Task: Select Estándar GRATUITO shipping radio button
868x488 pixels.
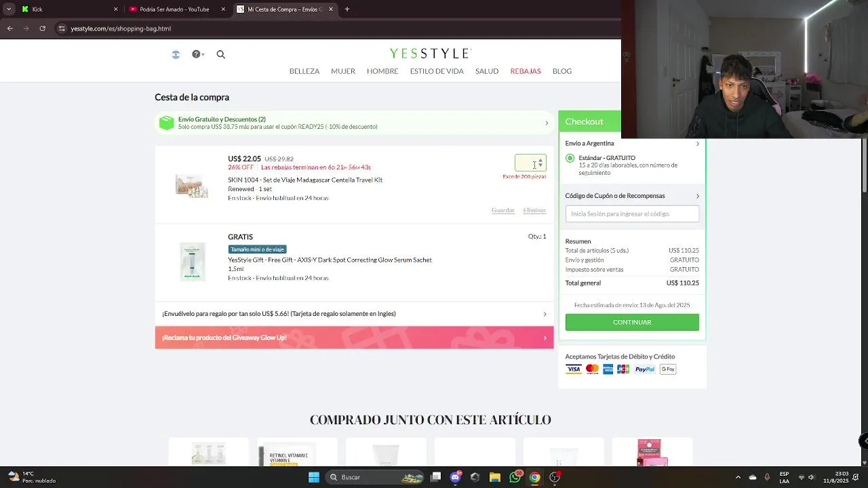Action: tap(570, 158)
